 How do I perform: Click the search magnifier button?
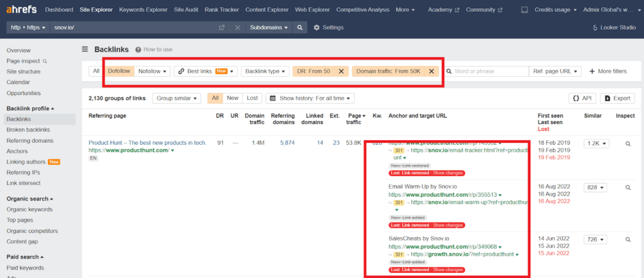tap(300, 28)
